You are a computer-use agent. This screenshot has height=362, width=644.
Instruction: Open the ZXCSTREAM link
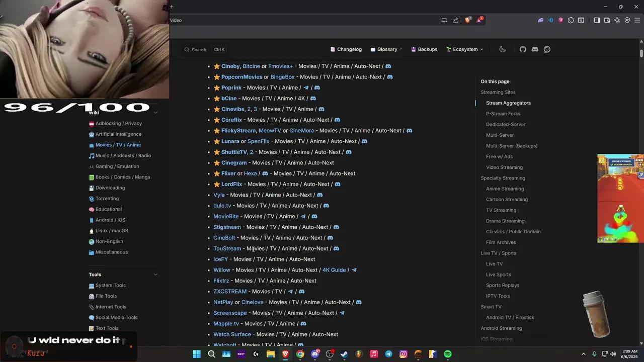(x=230, y=292)
